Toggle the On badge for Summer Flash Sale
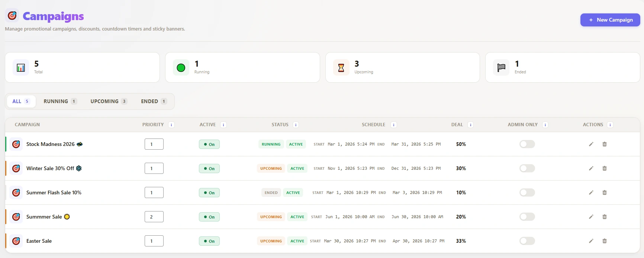Screen dimensions: 644x258 coord(209,192)
